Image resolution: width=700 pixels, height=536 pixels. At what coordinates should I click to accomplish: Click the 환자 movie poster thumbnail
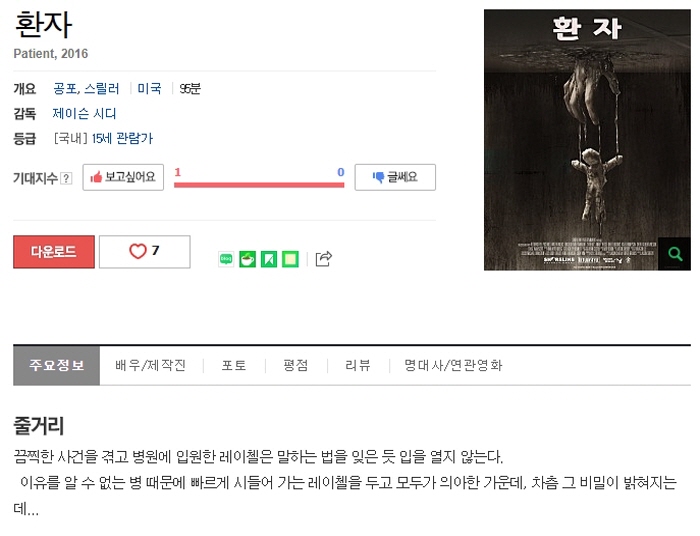point(587,140)
